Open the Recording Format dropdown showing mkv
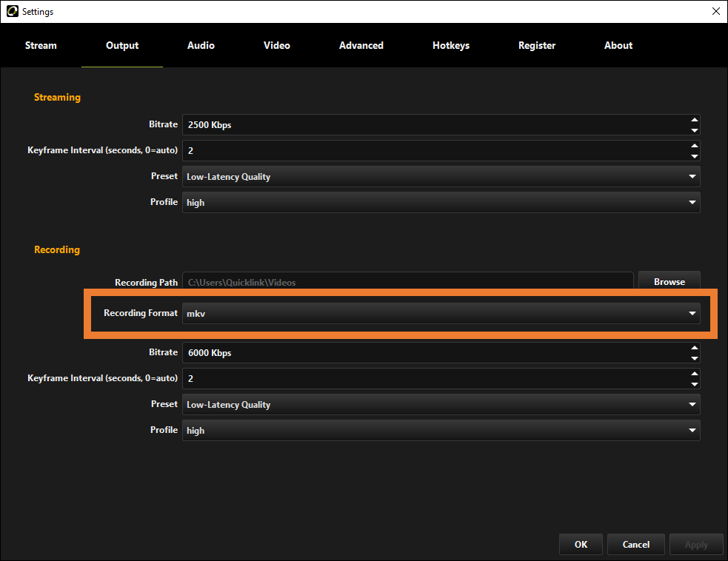The height and width of the screenshot is (561, 728). pyautogui.click(x=441, y=314)
